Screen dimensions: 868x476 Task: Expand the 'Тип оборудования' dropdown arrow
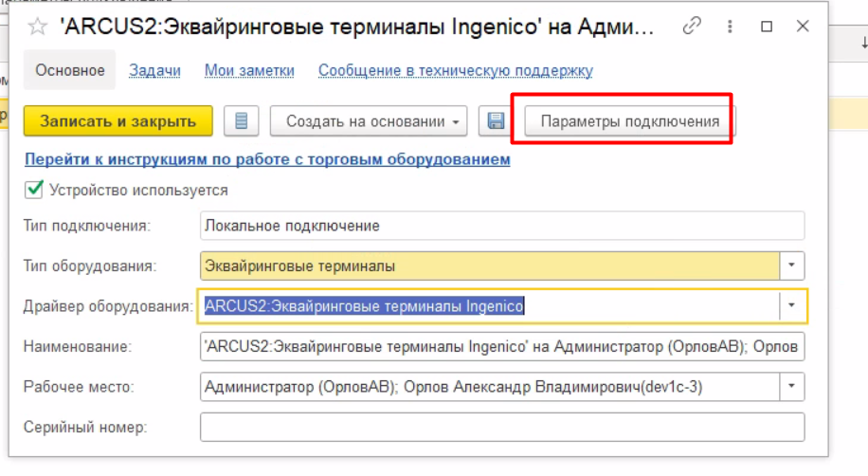[x=791, y=266]
